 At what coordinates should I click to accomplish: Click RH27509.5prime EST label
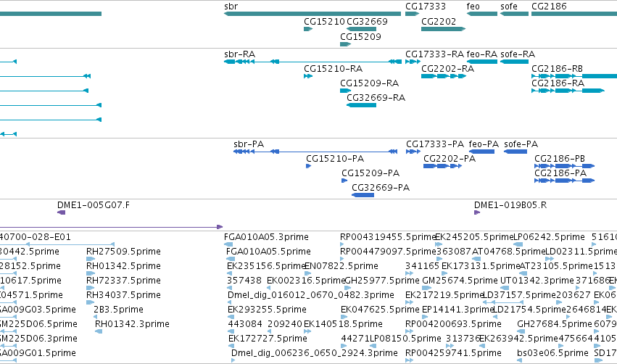click(123, 251)
